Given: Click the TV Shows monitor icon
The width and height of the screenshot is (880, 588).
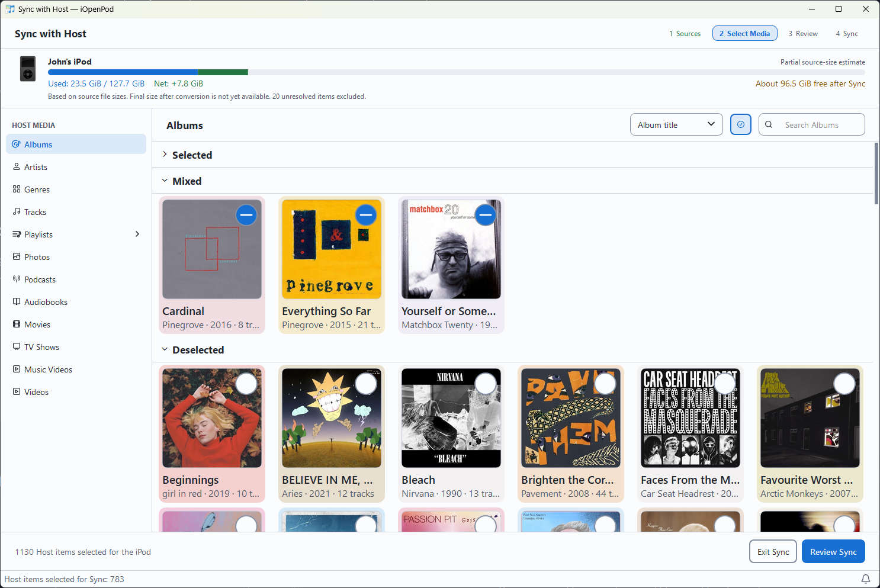Looking at the screenshot, I should 17,346.
